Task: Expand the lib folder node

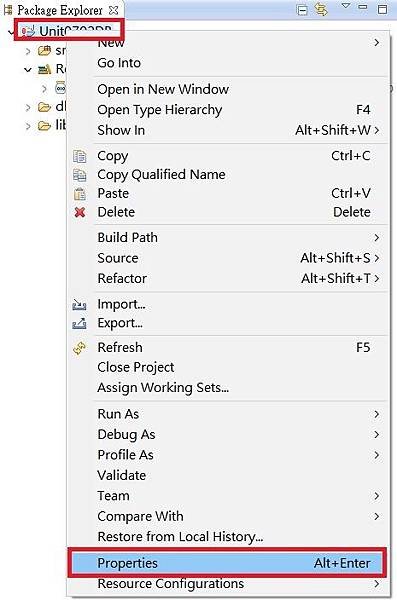Action: [x=28, y=126]
